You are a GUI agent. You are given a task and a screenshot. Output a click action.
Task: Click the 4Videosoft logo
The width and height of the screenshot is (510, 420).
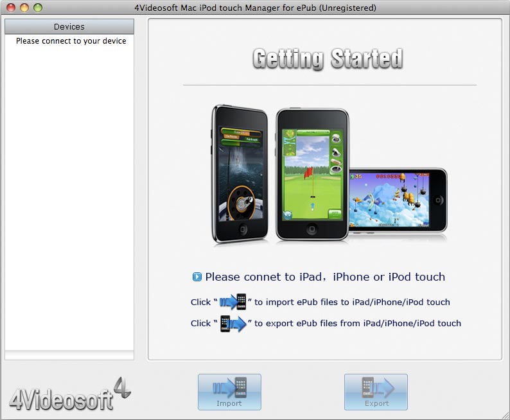[x=70, y=394]
